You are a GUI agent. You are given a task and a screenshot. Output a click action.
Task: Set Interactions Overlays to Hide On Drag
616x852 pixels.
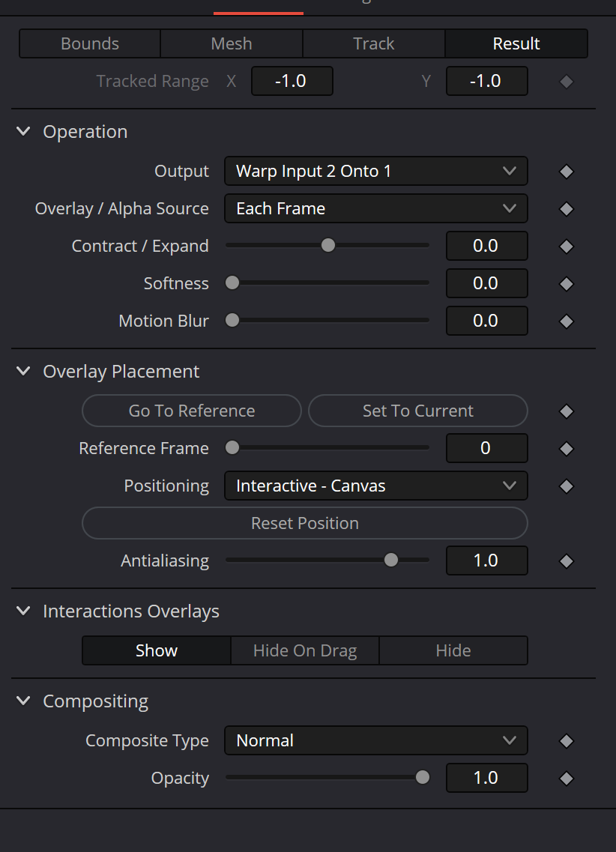click(305, 650)
